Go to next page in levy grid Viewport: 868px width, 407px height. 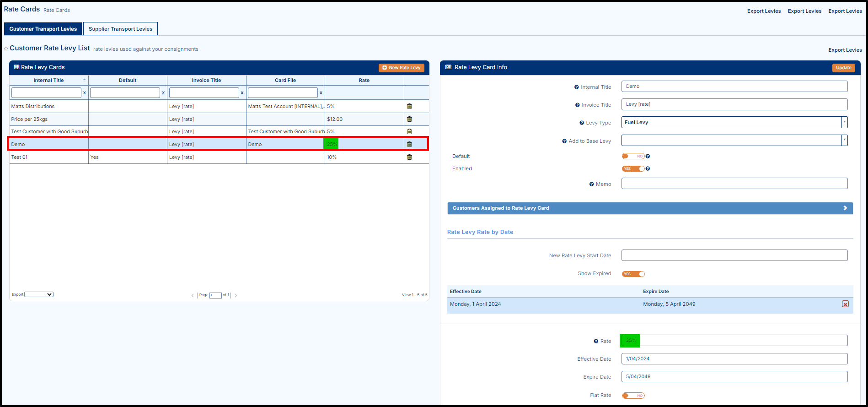(236, 295)
